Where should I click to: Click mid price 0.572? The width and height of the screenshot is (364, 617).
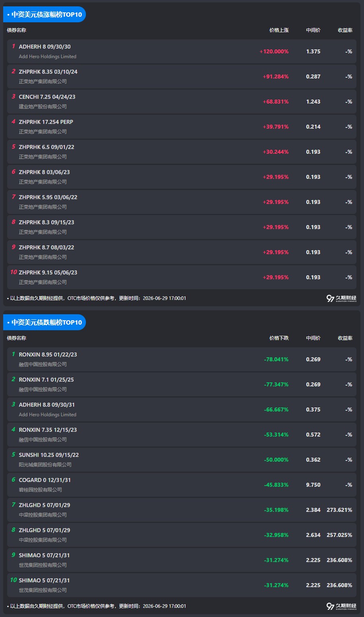(313, 435)
